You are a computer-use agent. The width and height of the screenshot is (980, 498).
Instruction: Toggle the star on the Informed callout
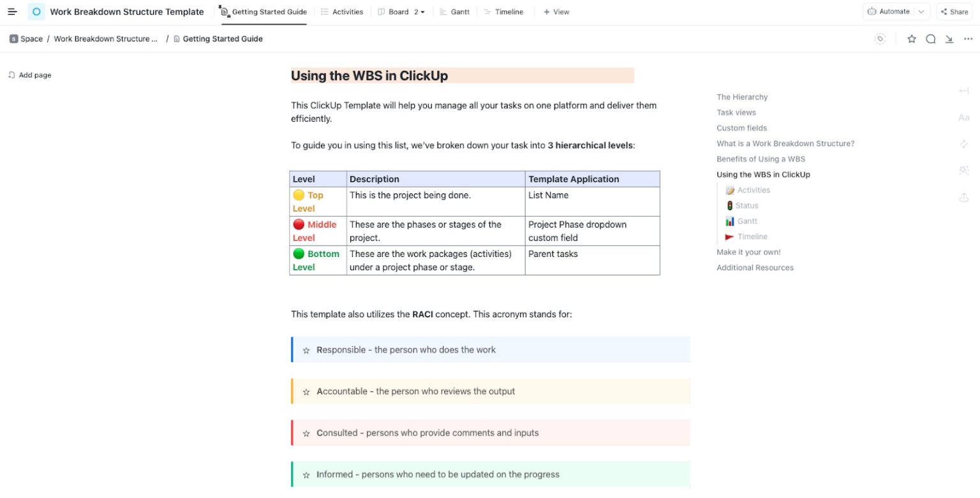306,474
